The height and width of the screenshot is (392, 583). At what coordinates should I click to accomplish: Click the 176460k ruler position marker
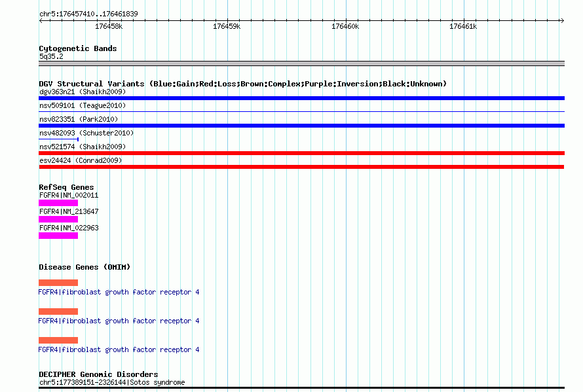(345, 26)
